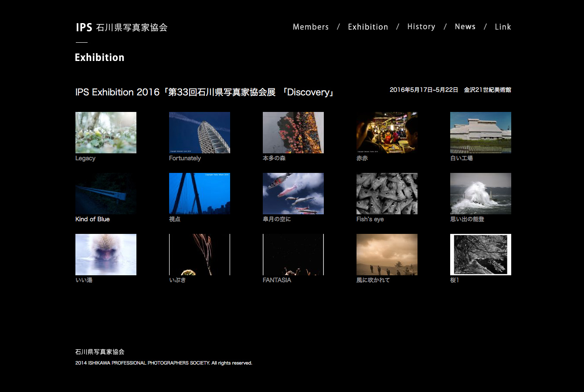
Task: Click the 皐月の空に caption
Action: pos(277,219)
